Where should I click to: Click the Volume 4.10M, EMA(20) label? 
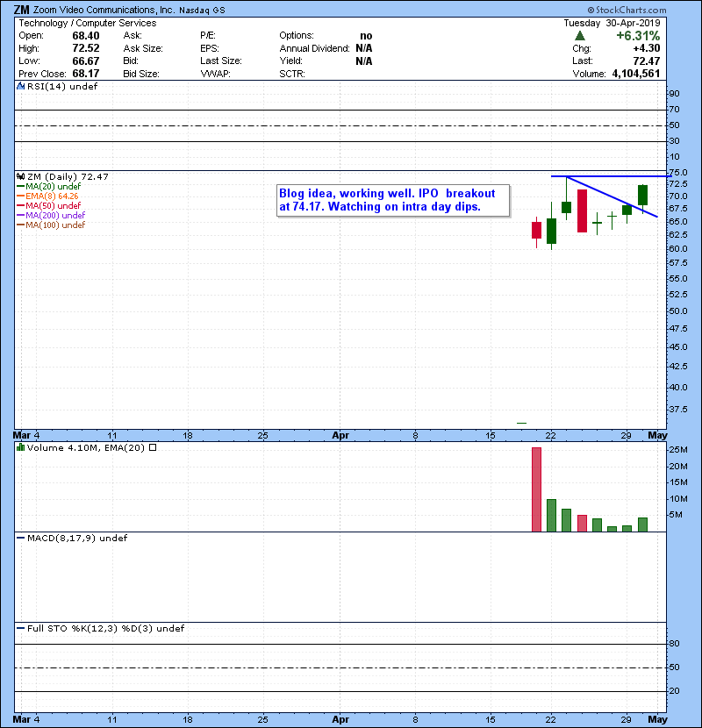(x=86, y=448)
